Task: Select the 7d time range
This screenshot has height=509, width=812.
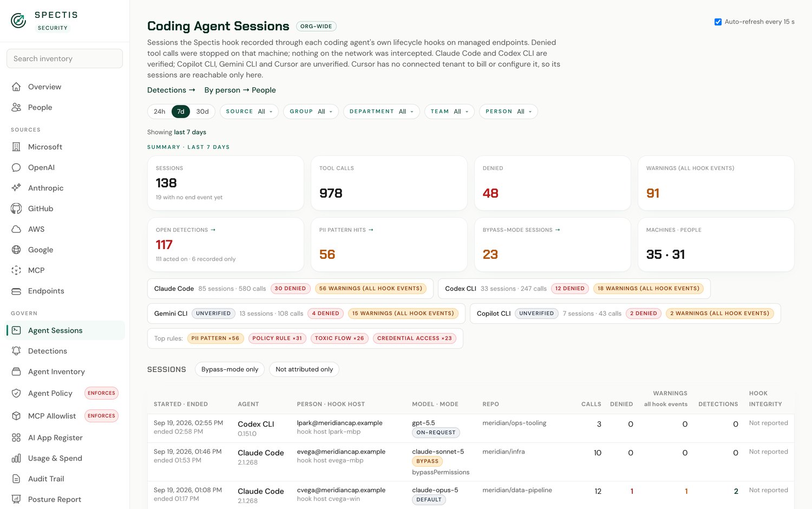Action: (181, 112)
